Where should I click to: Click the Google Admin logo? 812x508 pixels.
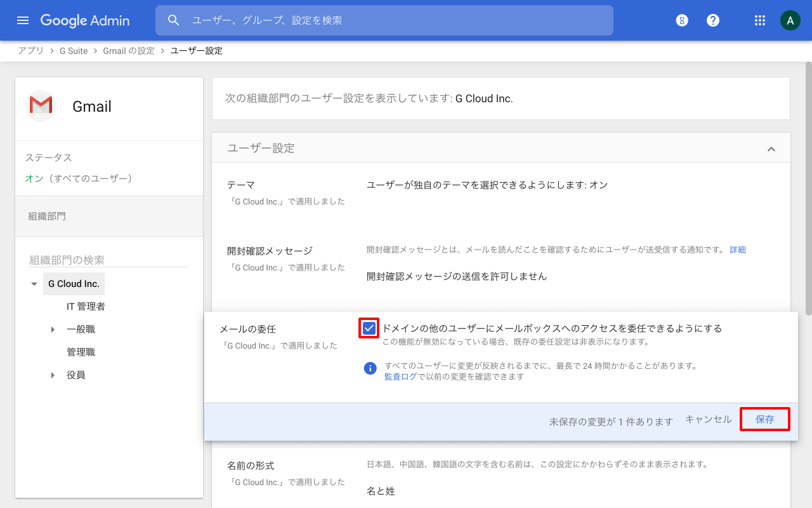click(x=85, y=20)
